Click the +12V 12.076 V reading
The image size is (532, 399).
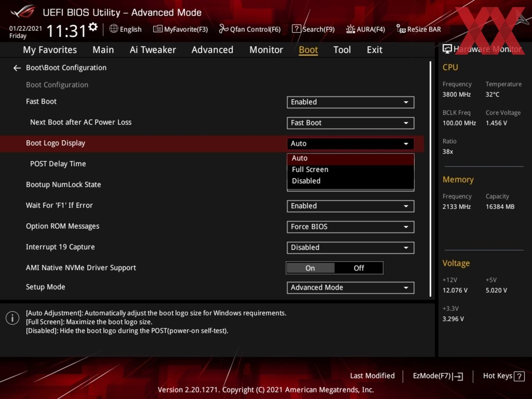(x=455, y=290)
